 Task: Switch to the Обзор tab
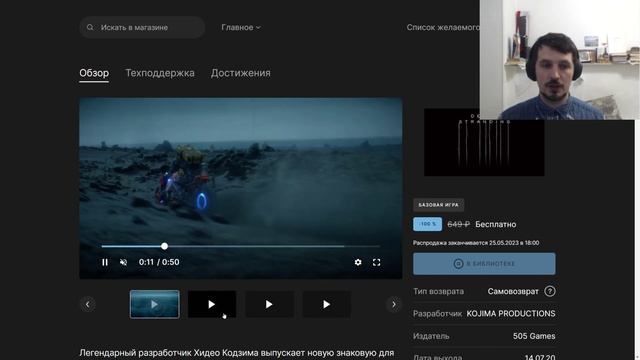tap(94, 73)
